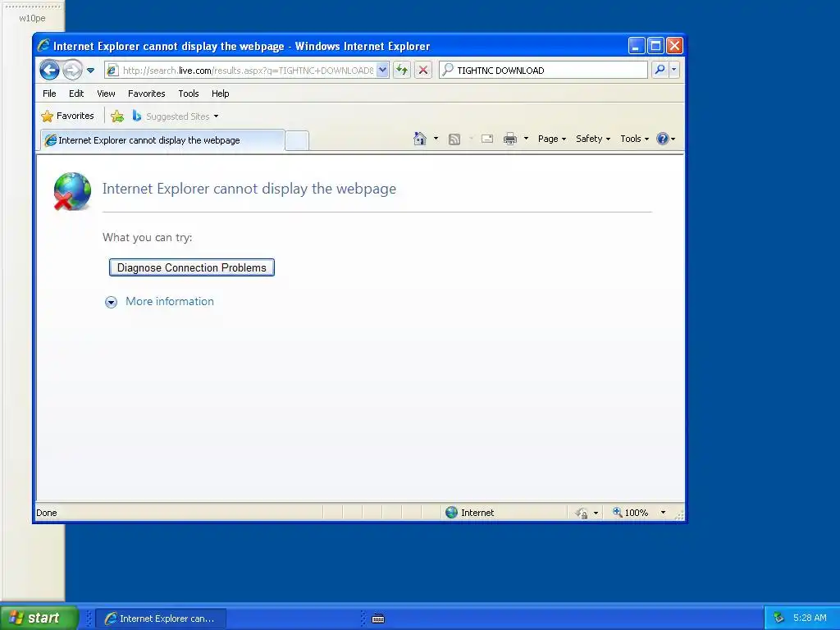Open the Safety command bar menu
The image size is (840, 630).
coord(593,139)
